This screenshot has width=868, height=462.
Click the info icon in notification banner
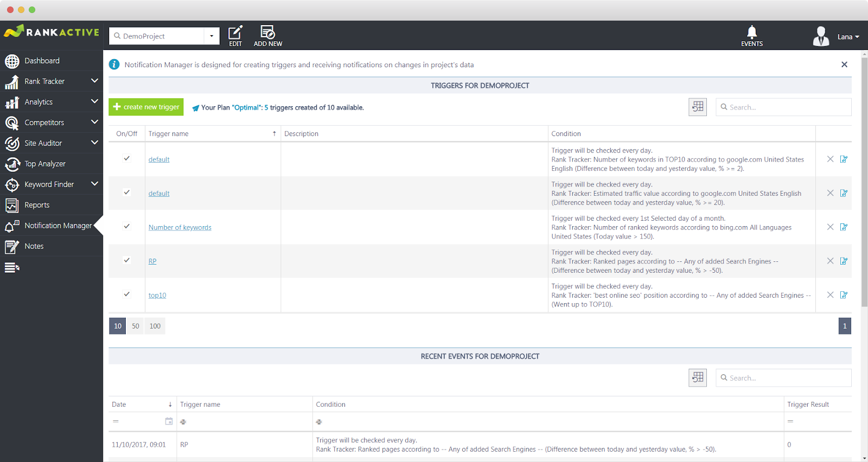click(114, 65)
